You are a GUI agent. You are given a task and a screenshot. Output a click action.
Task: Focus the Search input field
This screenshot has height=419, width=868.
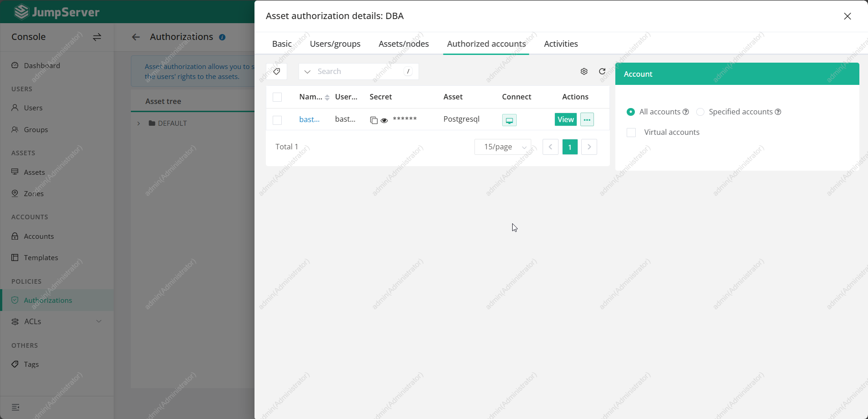[358, 71]
